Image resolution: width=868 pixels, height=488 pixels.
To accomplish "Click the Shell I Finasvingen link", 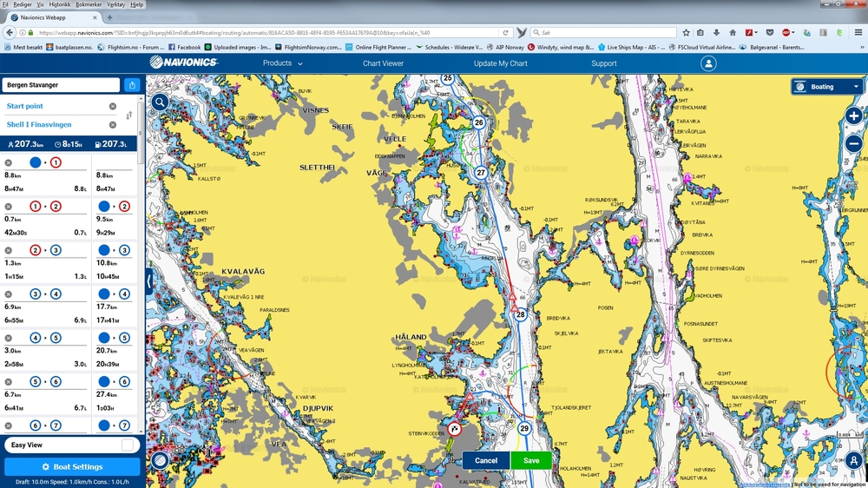I will tap(39, 125).
